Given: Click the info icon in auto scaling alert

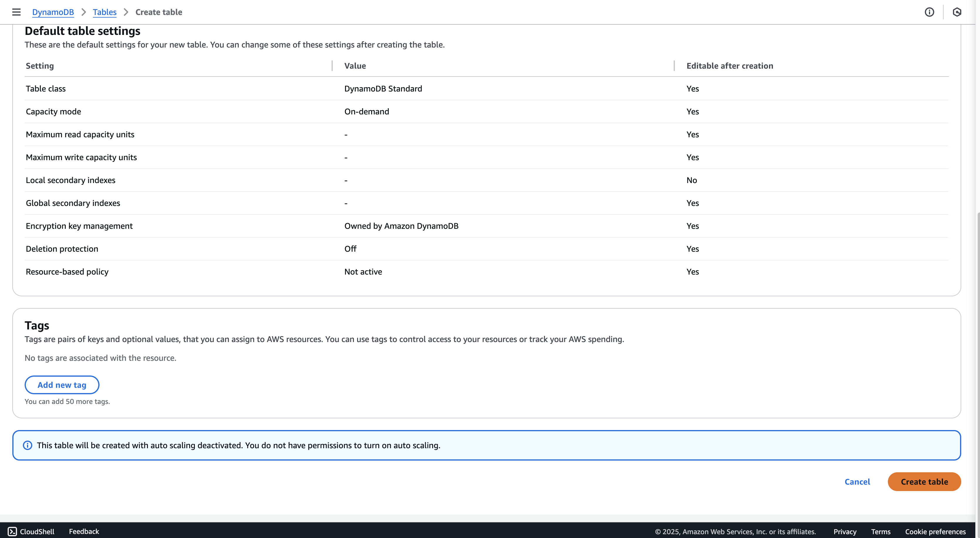Looking at the screenshot, I should [28, 445].
